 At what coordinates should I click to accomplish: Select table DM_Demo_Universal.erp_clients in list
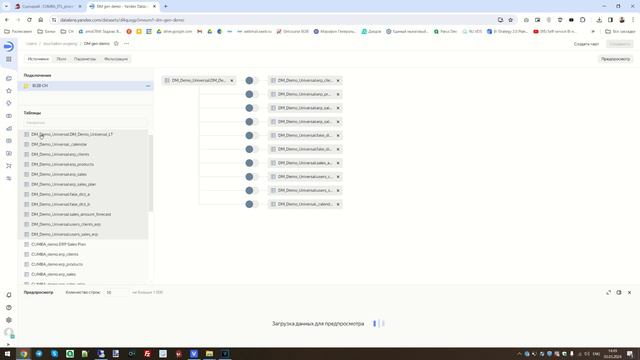[x=83, y=154]
